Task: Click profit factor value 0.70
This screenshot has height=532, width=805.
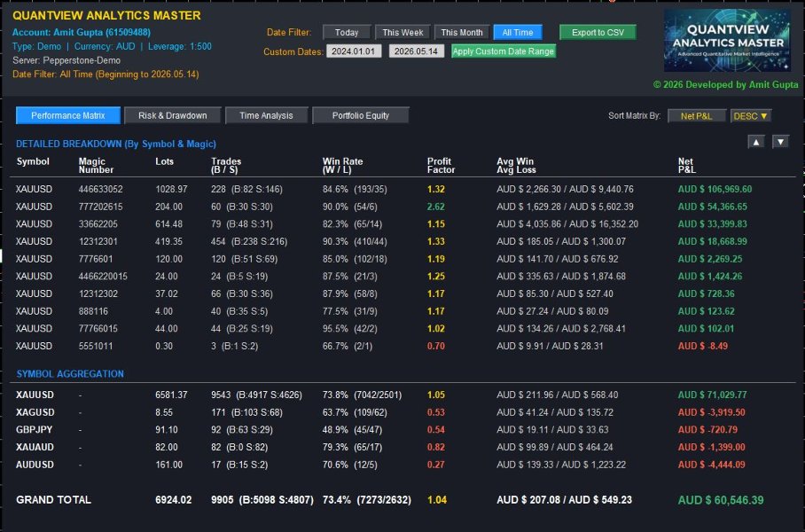Action: (x=436, y=347)
